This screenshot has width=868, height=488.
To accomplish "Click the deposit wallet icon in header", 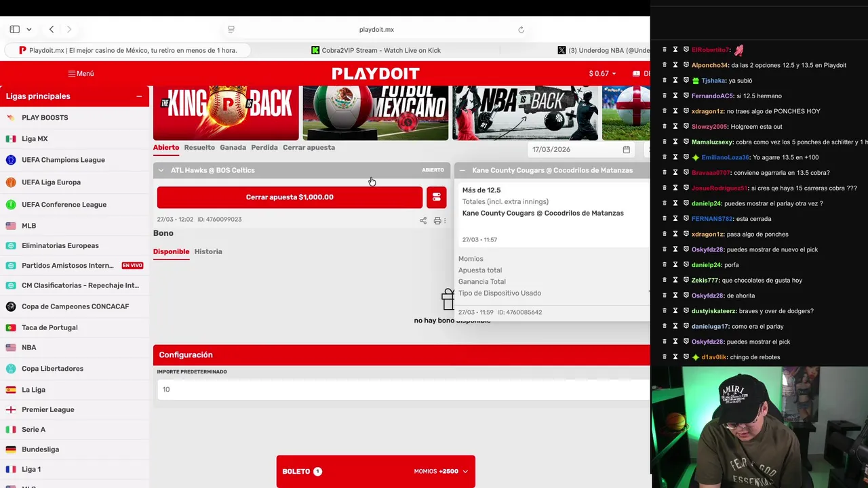I will (636, 73).
